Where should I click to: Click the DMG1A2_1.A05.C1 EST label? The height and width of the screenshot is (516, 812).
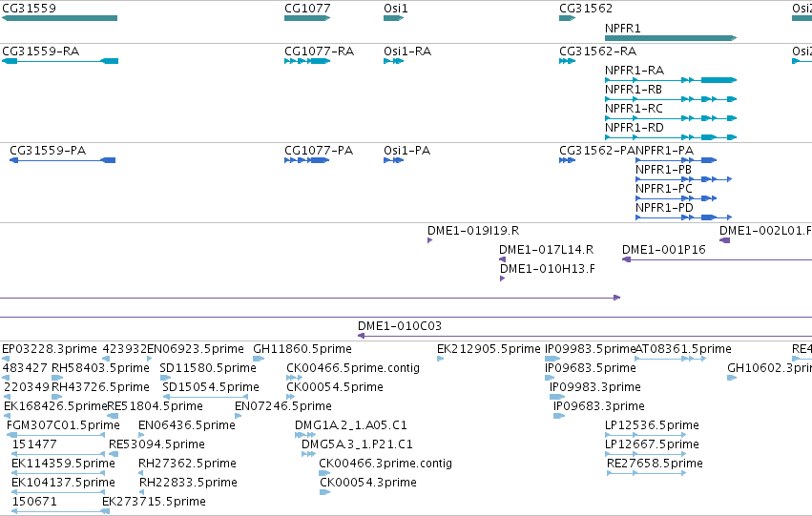[x=351, y=425]
